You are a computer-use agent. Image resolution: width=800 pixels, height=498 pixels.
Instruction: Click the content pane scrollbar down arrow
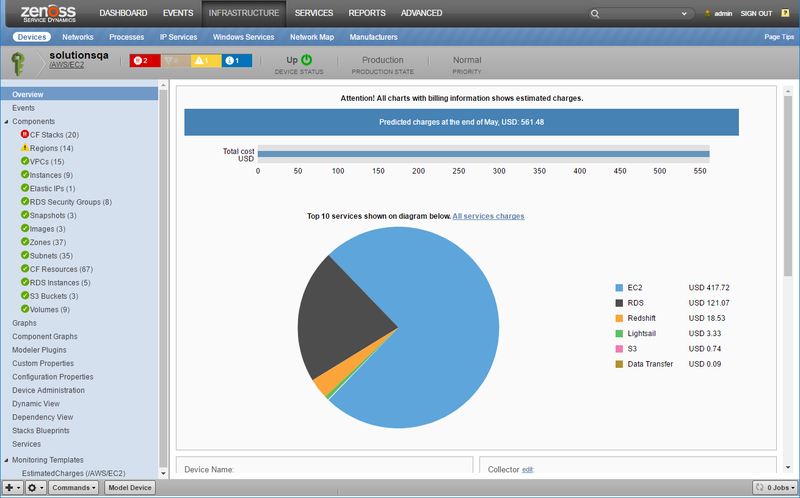click(x=788, y=467)
